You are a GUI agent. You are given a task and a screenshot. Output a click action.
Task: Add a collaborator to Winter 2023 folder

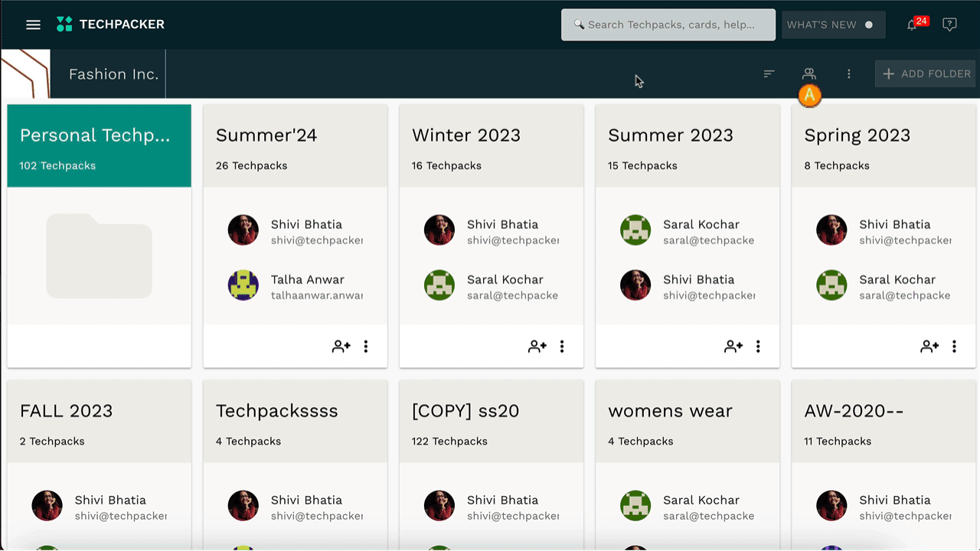click(537, 347)
